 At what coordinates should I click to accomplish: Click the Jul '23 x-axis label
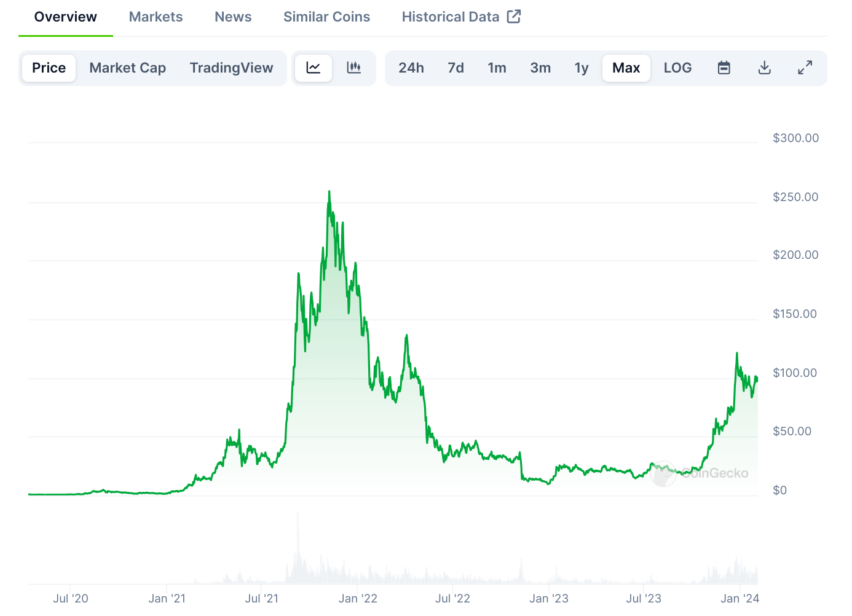[644, 598]
